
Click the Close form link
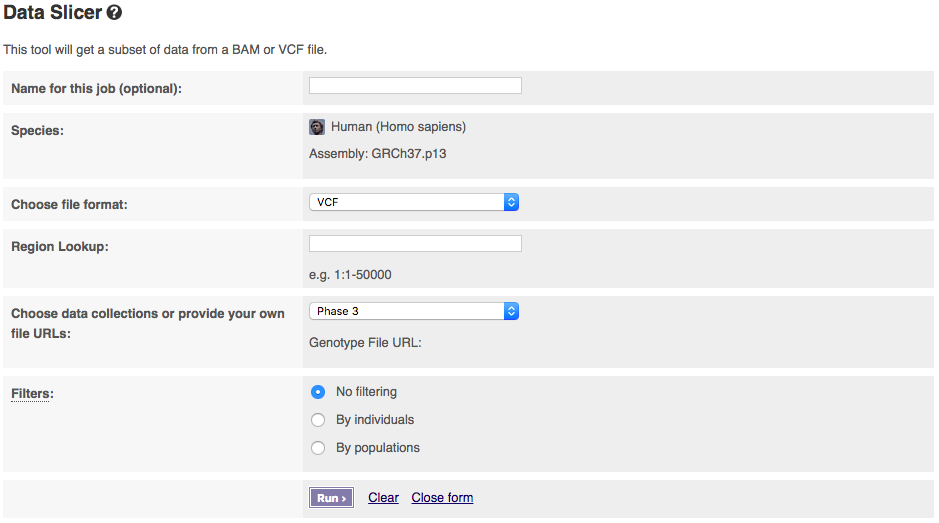[x=442, y=498]
